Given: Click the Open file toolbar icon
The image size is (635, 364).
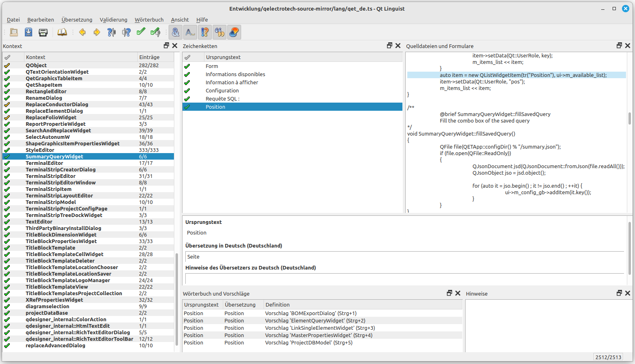Looking at the screenshot, I should (14, 32).
